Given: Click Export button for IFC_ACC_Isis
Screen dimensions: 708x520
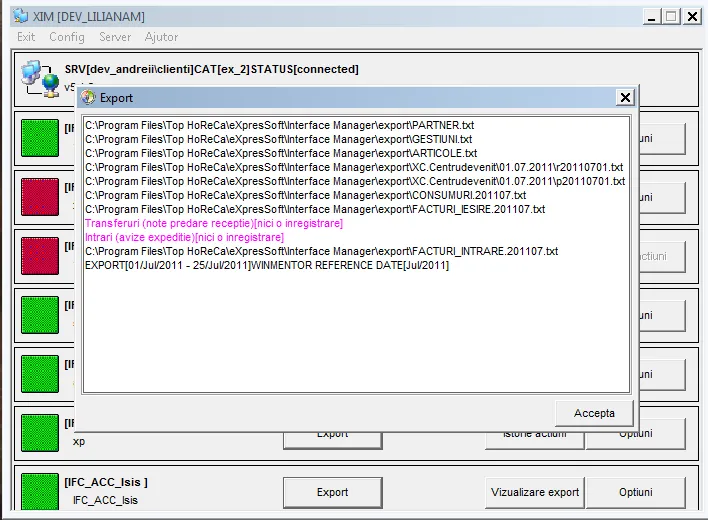Looking at the screenshot, I should 333,492.
